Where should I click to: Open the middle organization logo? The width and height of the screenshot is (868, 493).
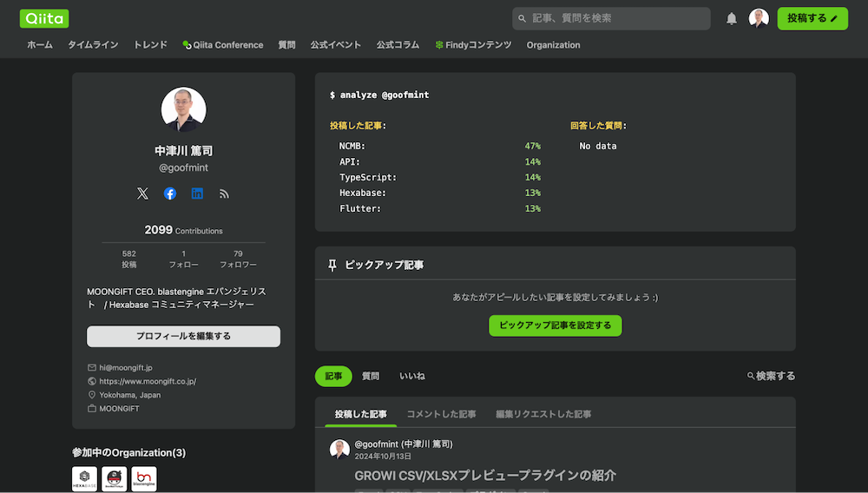(114, 478)
